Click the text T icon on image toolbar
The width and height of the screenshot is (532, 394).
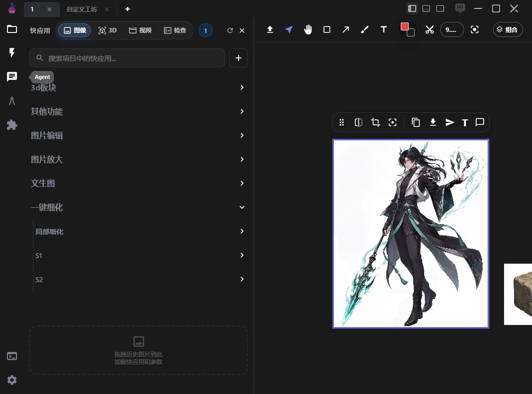click(x=465, y=122)
